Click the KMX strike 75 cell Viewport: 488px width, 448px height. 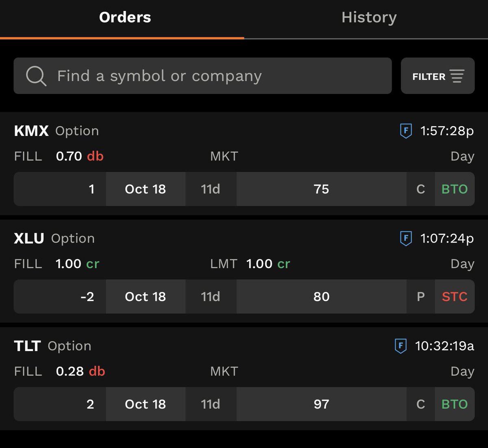coord(321,189)
